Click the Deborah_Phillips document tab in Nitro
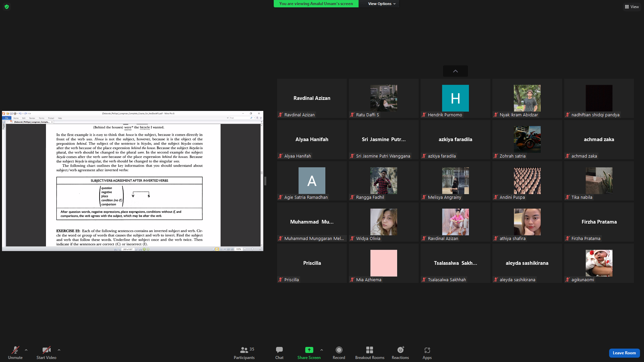 [x=32, y=122]
